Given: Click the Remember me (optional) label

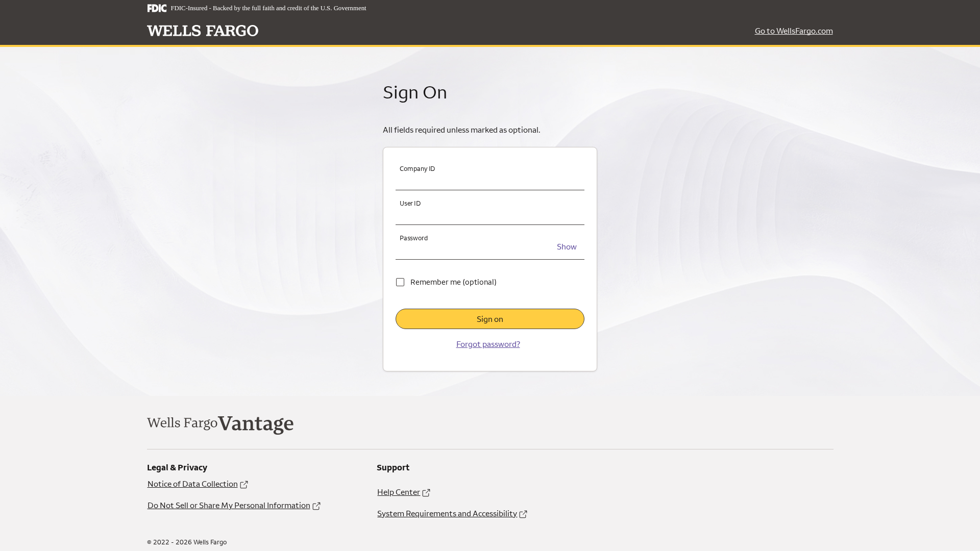Looking at the screenshot, I should (x=453, y=282).
